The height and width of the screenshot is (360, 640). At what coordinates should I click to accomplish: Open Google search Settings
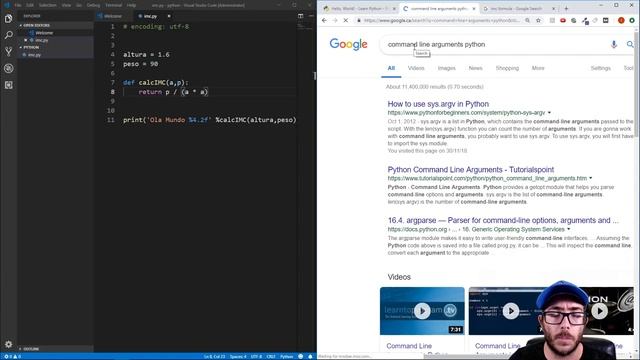[600, 68]
